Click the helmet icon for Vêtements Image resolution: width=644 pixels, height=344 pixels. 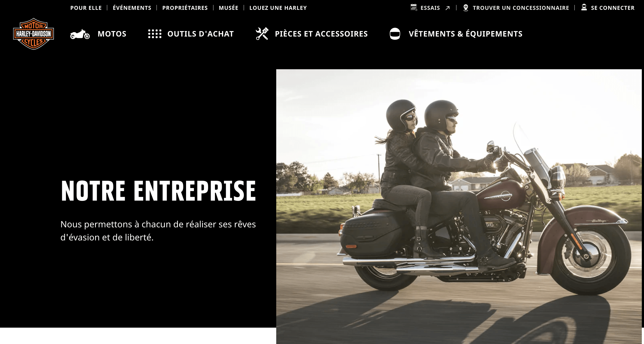click(x=395, y=34)
